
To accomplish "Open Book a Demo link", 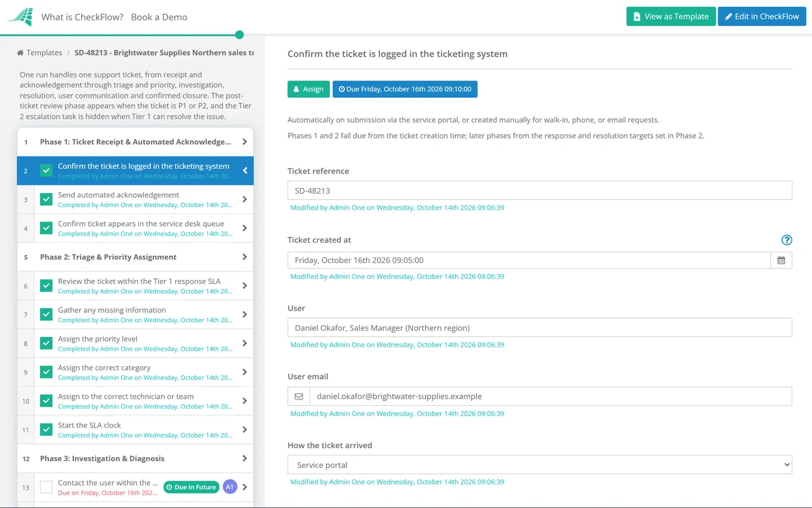I will point(159,17).
